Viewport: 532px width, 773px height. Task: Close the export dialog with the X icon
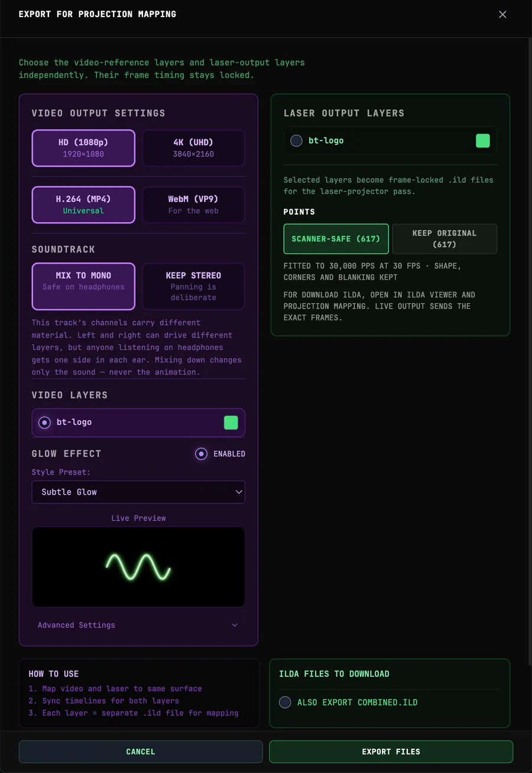[x=502, y=14]
